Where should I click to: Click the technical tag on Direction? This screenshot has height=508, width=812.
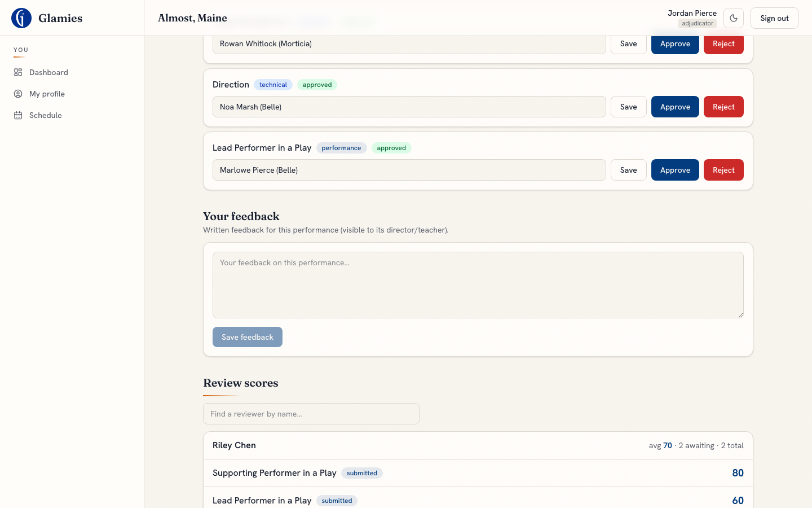click(x=273, y=85)
